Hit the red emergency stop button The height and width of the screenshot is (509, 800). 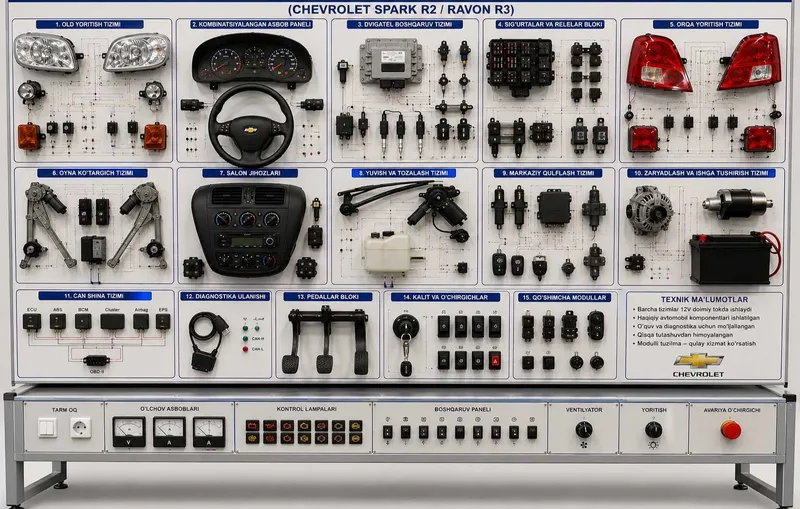[x=731, y=430]
